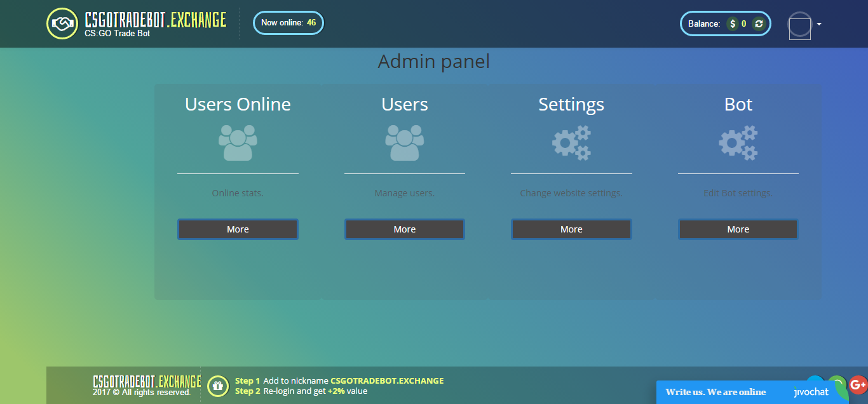Open More under Users Online

238,229
